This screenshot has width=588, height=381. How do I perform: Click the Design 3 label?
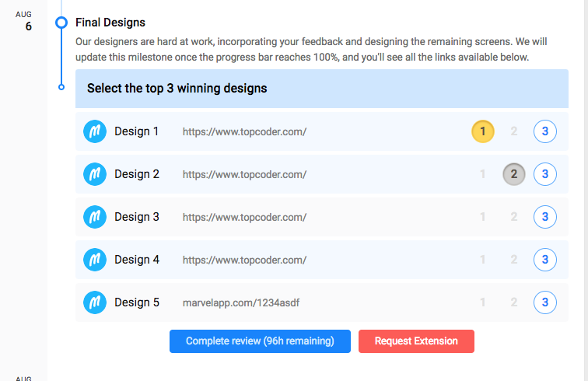137,217
